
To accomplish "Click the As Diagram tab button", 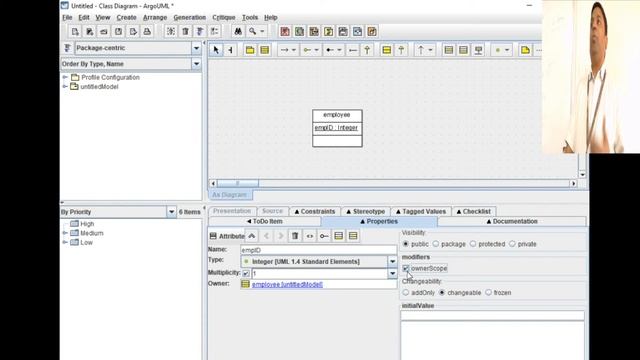I will [230, 195].
